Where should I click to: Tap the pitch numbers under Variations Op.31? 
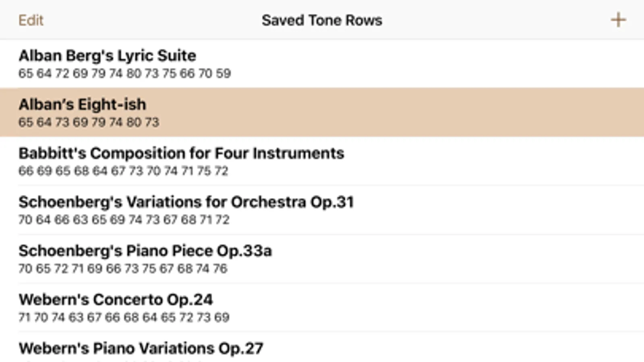[124, 220]
